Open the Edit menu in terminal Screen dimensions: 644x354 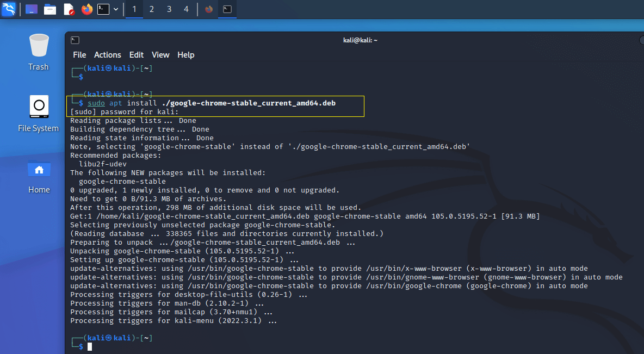(137, 55)
